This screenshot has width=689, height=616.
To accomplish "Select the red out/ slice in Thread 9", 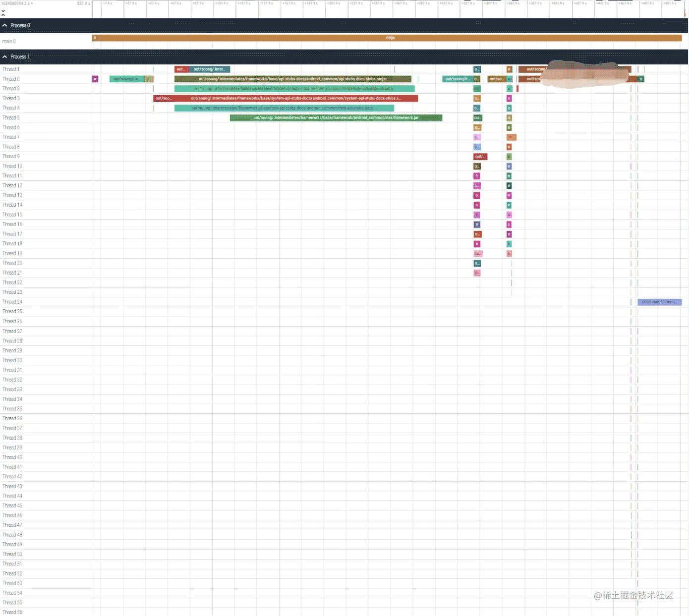I will (x=480, y=157).
